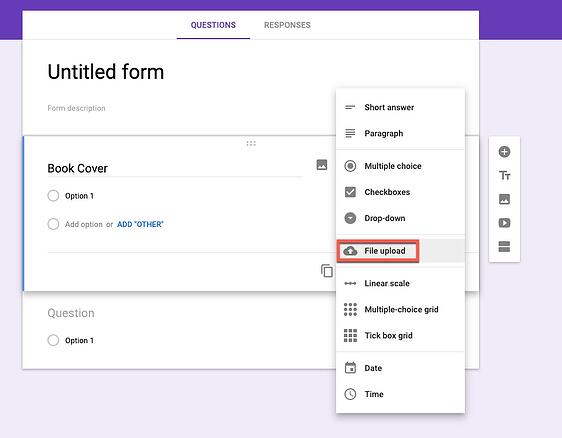Click the Add video sidebar icon
562x438 pixels.
coord(504,223)
